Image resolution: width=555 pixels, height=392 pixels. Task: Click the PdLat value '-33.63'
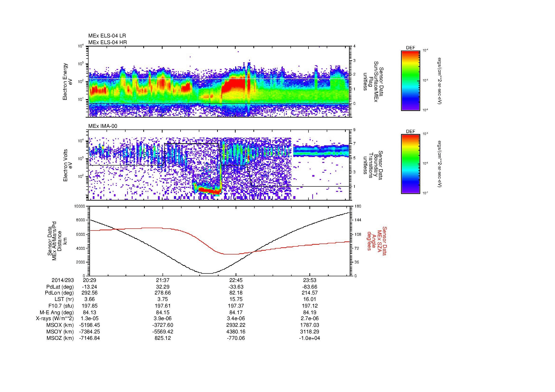(x=236, y=287)
